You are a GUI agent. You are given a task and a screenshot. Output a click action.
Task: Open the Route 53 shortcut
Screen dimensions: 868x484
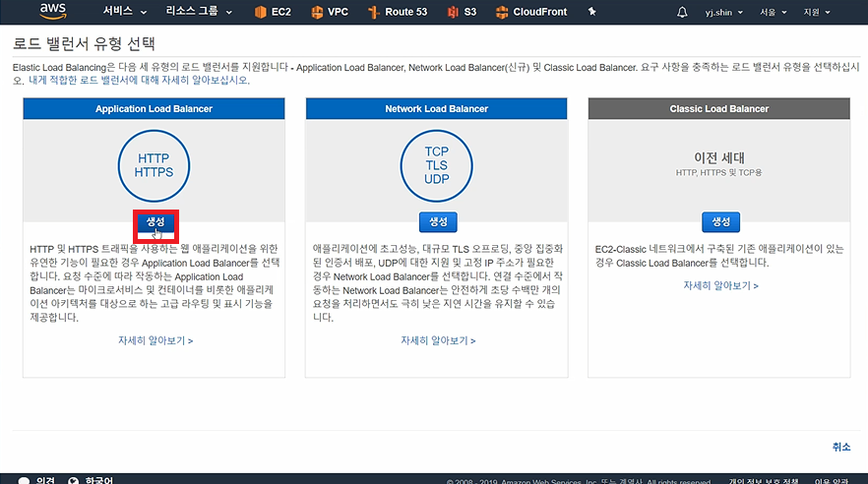point(398,12)
